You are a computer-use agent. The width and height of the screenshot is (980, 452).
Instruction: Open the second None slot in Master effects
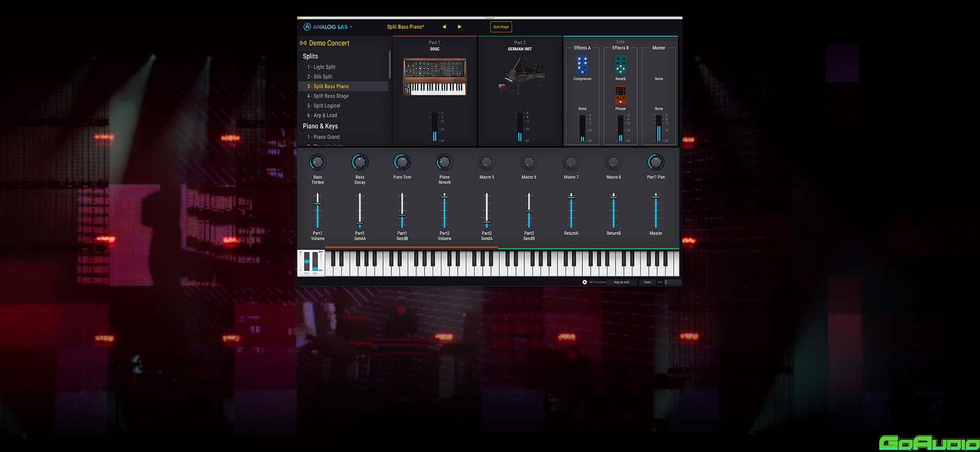click(659, 109)
